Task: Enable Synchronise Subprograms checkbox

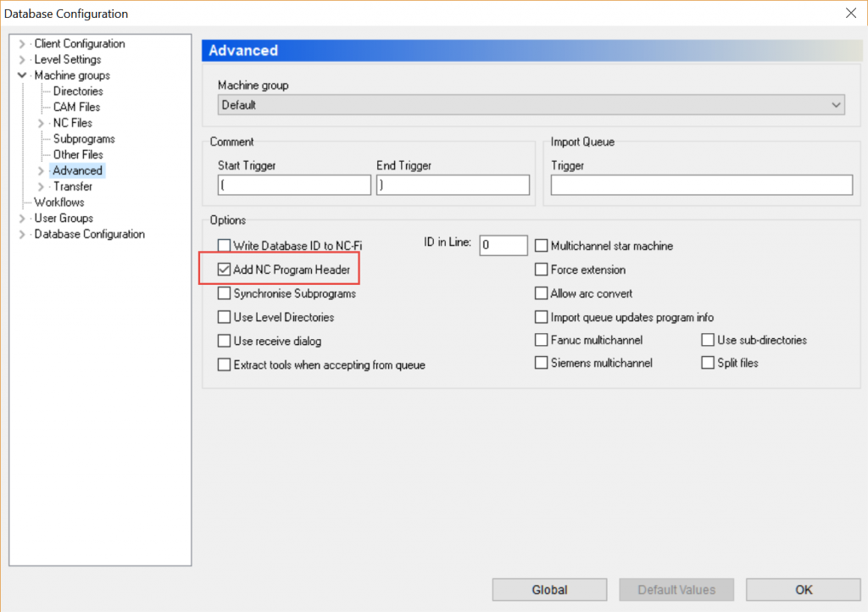Action: pos(224,293)
